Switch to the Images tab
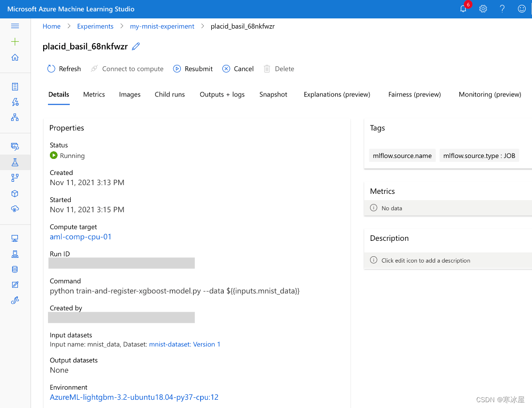 tap(129, 94)
